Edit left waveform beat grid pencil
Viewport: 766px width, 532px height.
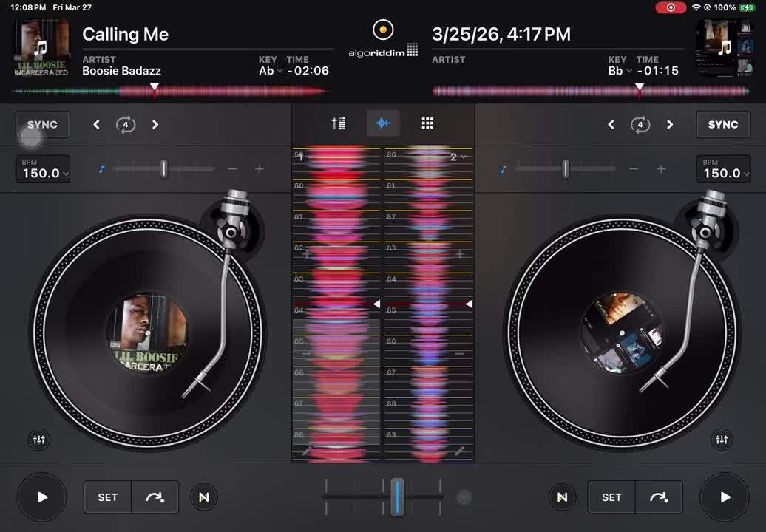[306, 451]
